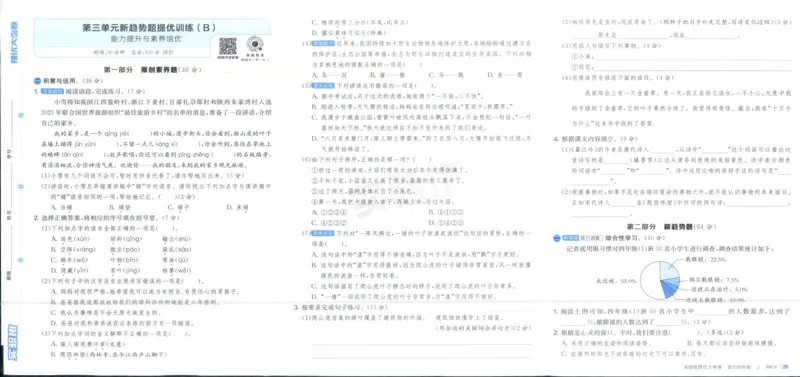The height and width of the screenshot is (377, 800).
Task: Click the page number 29 in the footer
Action: pos(785,366)
